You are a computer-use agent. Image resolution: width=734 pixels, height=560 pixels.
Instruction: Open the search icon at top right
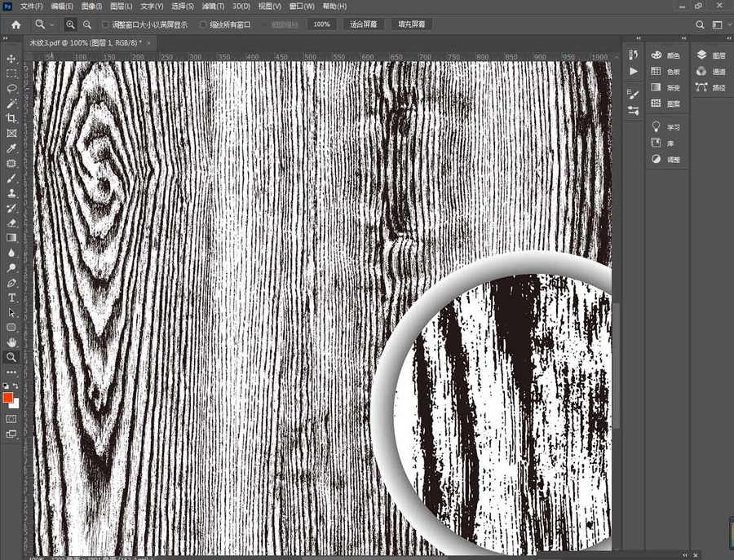[700, 24]
